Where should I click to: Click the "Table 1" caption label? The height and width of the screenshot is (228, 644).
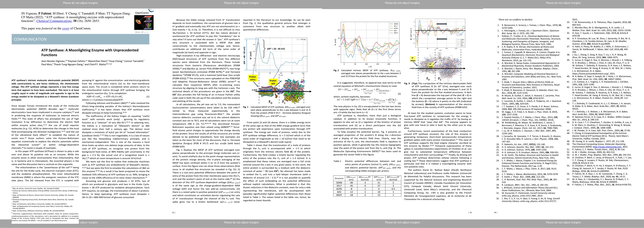click(337, 161)
